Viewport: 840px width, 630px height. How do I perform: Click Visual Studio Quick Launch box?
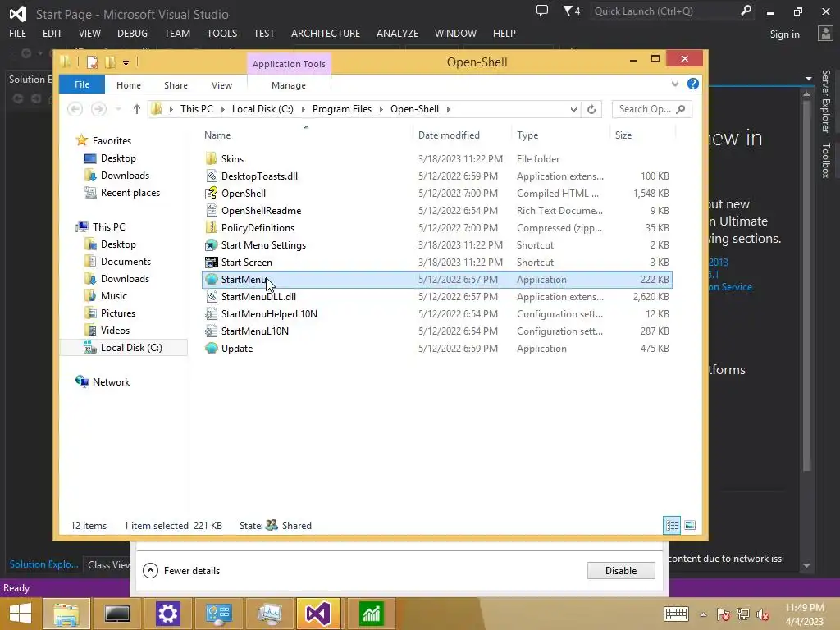pos(672,11)
